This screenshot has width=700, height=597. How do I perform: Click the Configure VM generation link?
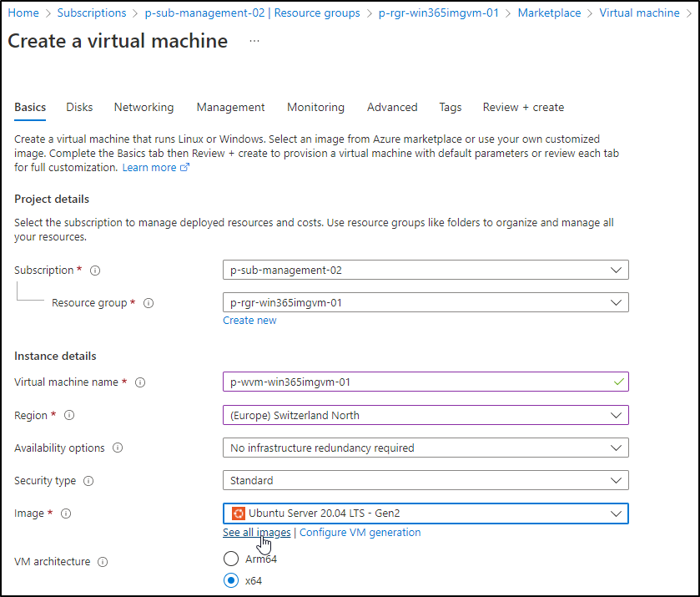point(360,533)
